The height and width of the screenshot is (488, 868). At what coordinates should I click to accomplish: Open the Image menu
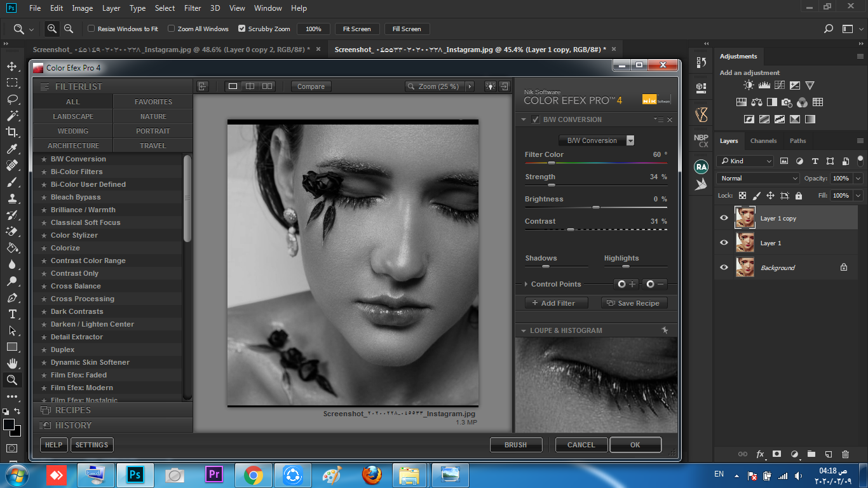(83, 8)
